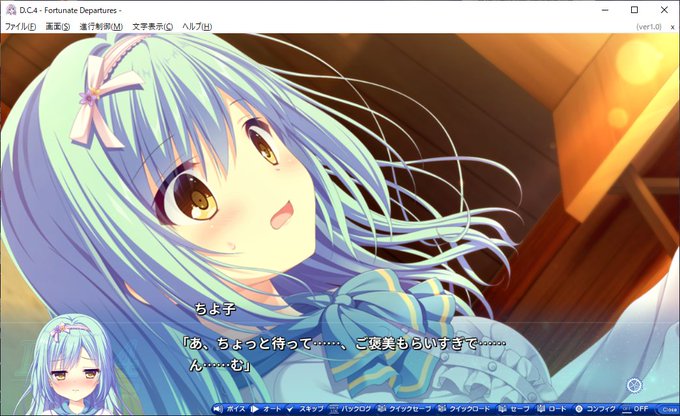Click the x beside version label
This screenshot has width=680, height=416.
pos(673,27)
